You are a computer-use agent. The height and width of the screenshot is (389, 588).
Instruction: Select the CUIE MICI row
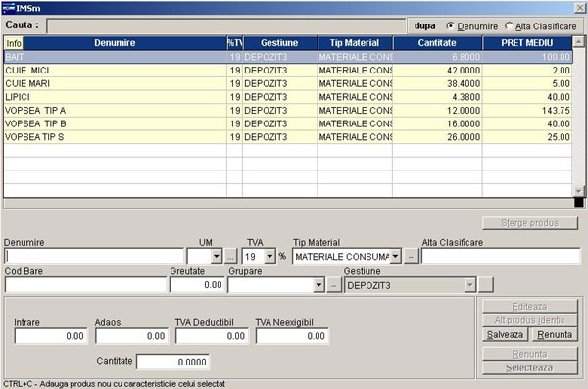coord(287,71)
